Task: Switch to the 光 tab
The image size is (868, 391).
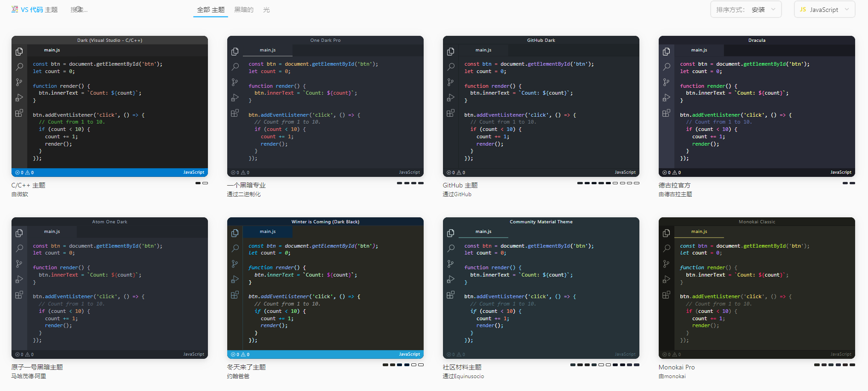Action: [266, 10]
